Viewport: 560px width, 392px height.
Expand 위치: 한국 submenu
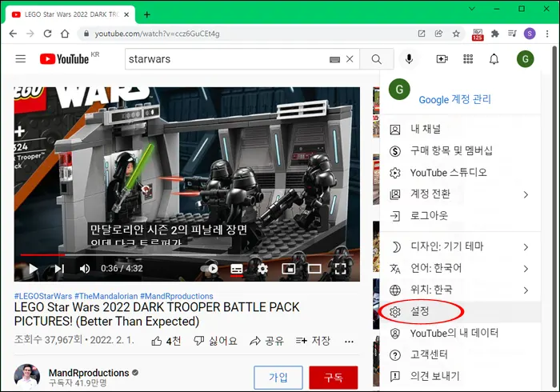461,290
